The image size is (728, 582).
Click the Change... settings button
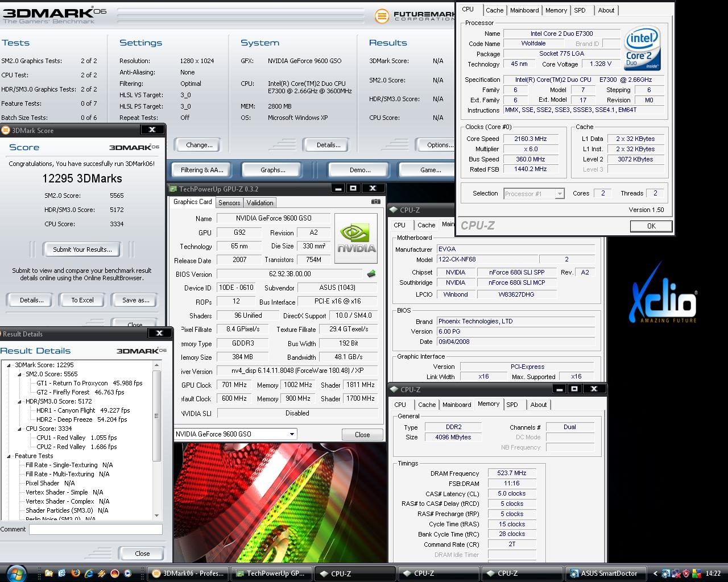click(x=199, y=145)
